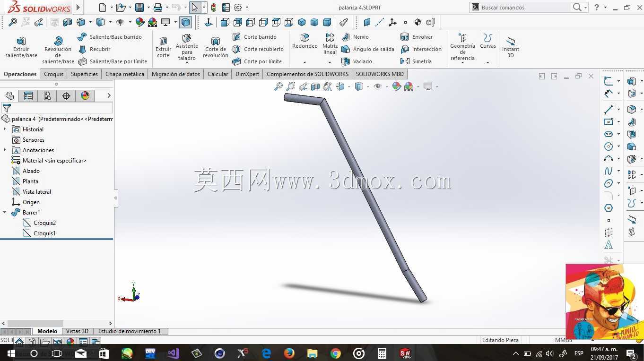Switch to Vistas 3D bottom tab

click(x=77, y=331)
